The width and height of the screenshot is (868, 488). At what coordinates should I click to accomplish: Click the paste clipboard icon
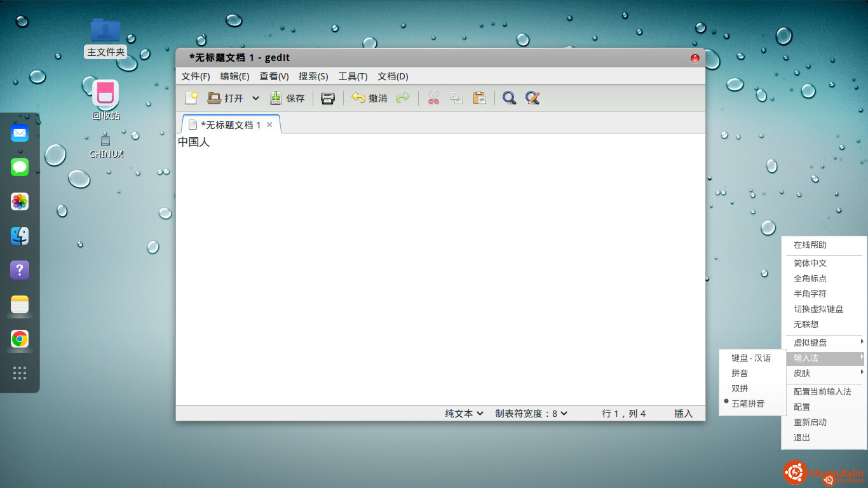coord(479,98)
